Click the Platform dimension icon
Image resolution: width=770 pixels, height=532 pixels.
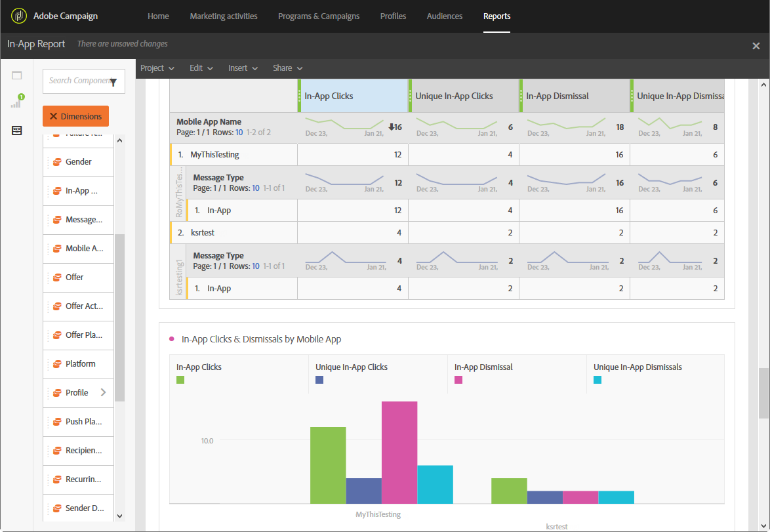57,364
